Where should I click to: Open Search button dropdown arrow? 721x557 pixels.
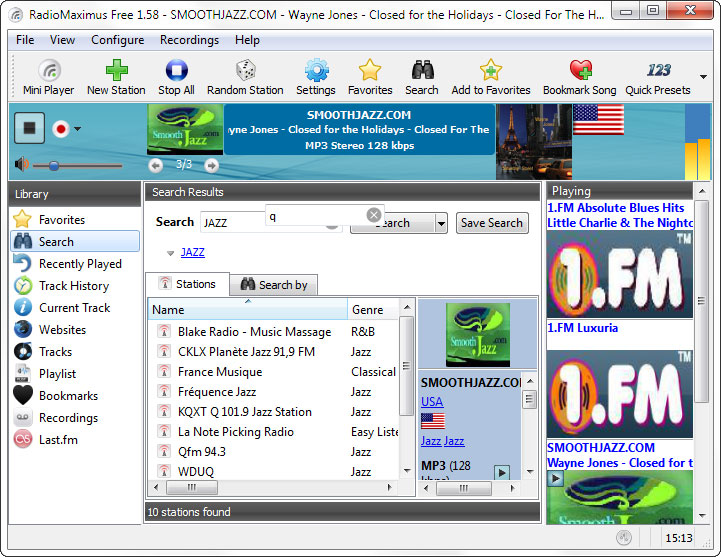[441, 224]
